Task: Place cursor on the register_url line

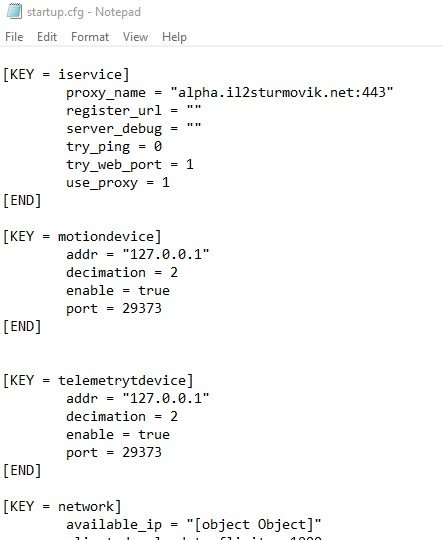Action: (134, 111)
